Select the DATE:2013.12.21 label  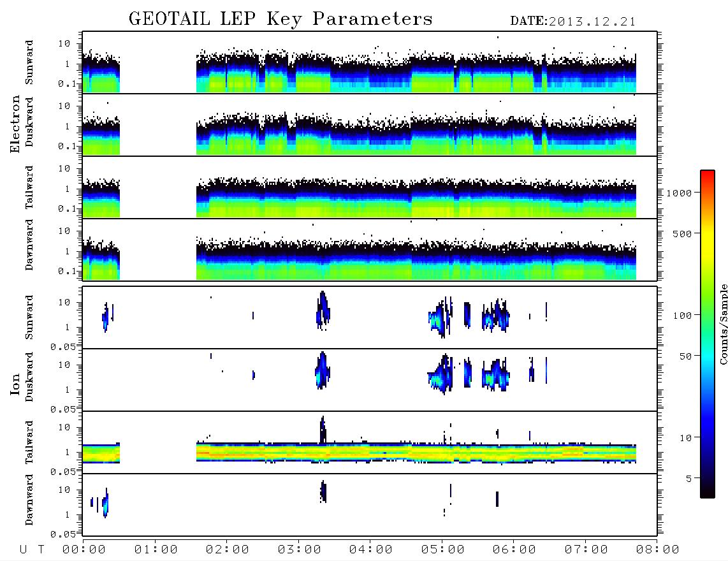point(572,22)
